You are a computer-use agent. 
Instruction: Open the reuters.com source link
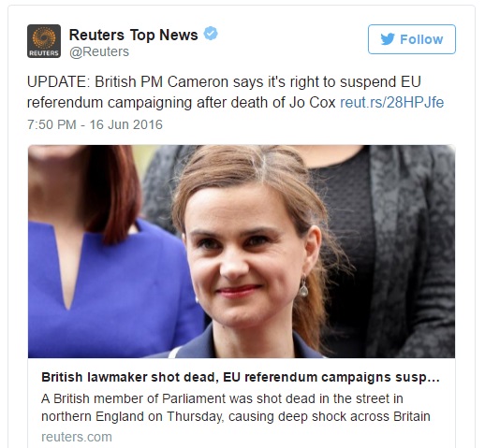pyautogui.click(x=77, y=437)
